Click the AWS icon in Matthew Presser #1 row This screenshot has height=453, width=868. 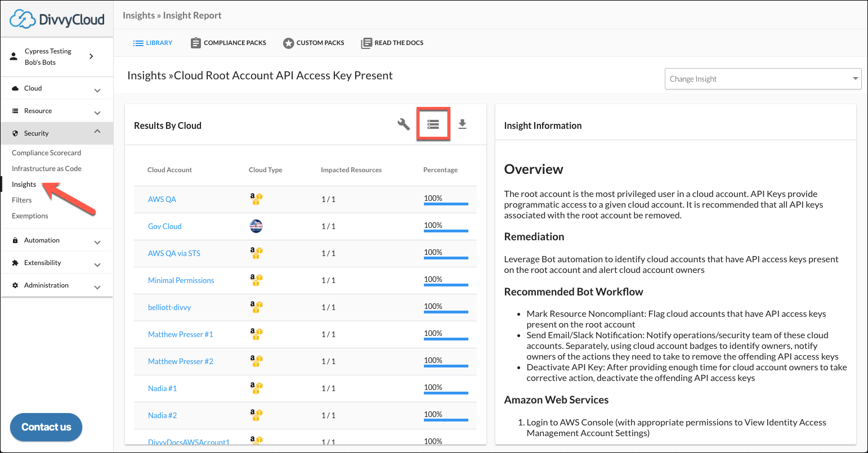tap(256, 334)
